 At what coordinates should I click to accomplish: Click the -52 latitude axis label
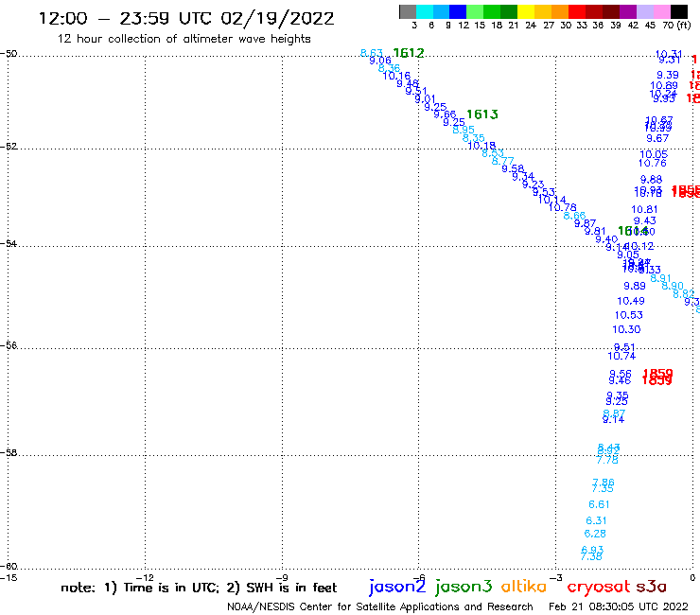click(9, 147)
